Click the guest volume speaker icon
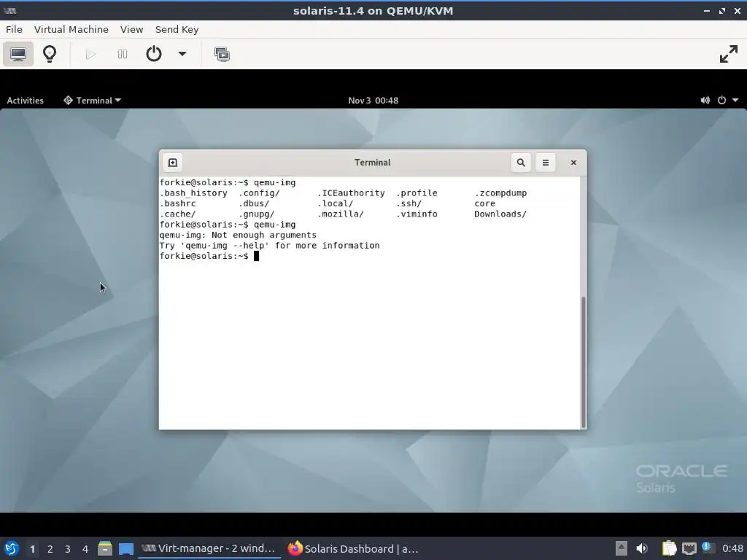Screen dimensions: 747x560 (705, 101)
